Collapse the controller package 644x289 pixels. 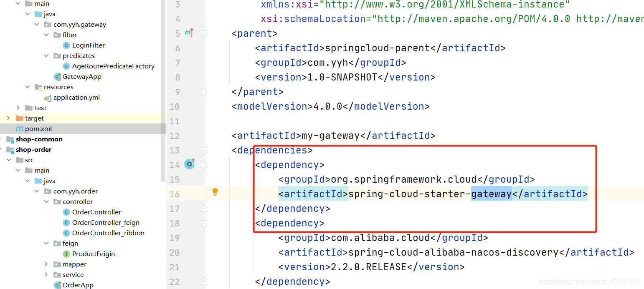(46, 202)
